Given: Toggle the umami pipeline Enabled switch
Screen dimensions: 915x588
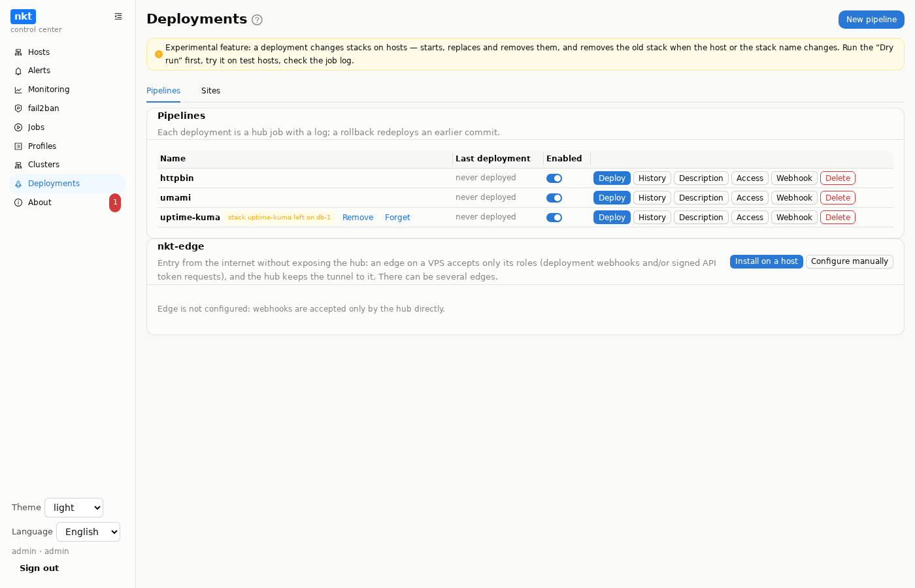Looking at the screenshot, I should 554,198.
